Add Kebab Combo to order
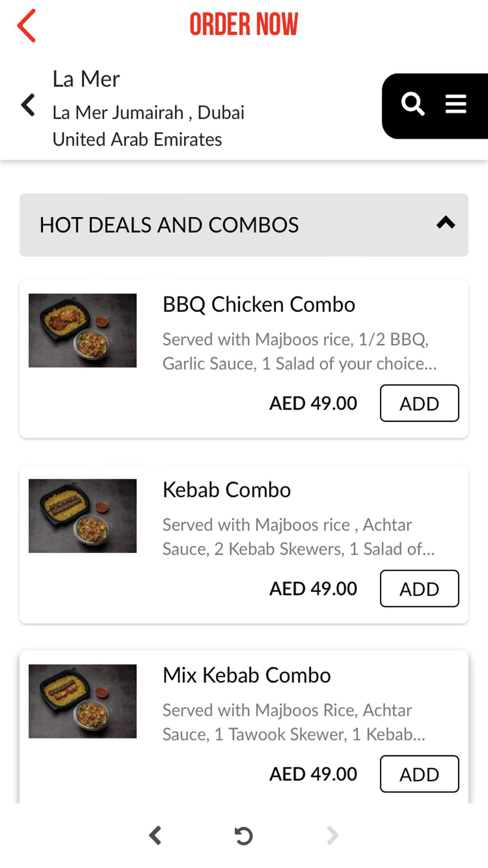This screenshot has width=488, height=868. pyautogui.click(x=419, y=589)
